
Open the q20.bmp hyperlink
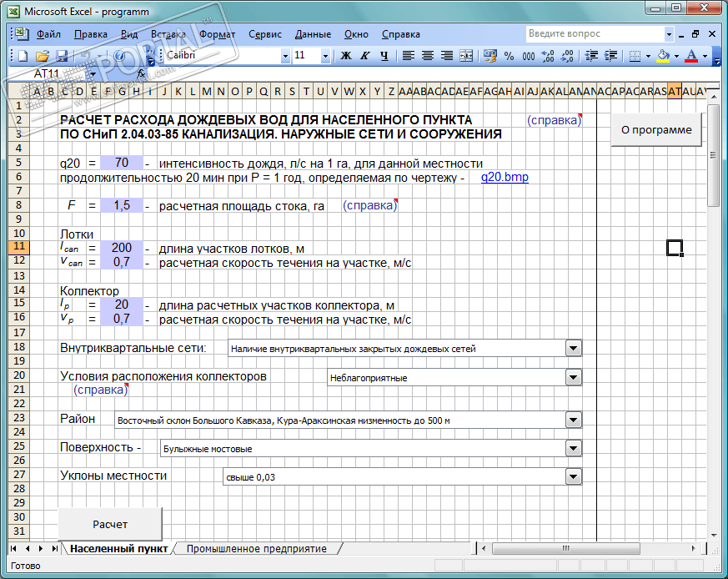click(x=505, y=177)
